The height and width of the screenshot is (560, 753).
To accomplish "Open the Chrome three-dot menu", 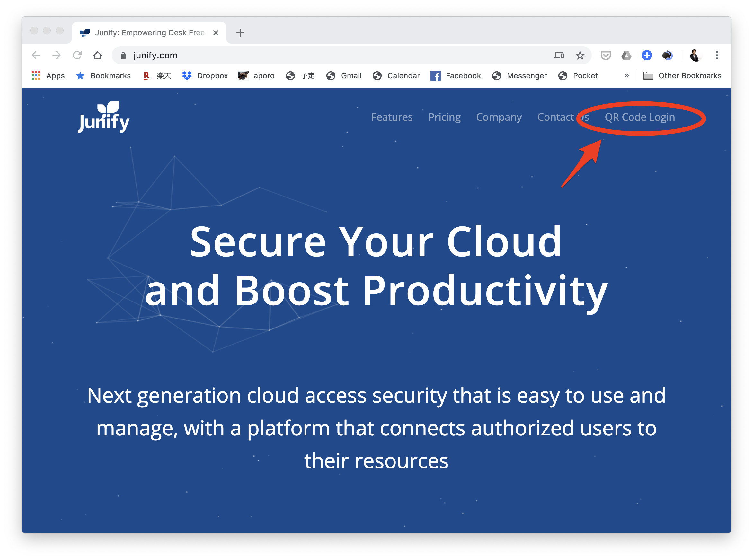I will 717,55.
